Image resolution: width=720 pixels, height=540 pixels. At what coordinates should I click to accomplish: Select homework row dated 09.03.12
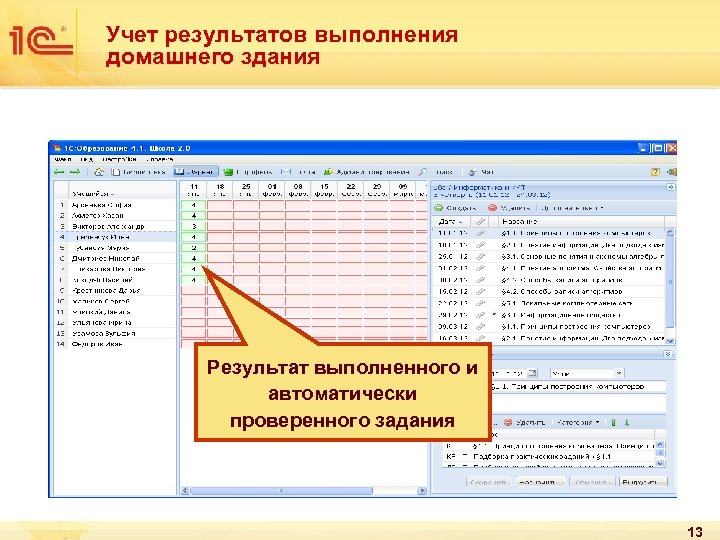(x=549, y=326)
